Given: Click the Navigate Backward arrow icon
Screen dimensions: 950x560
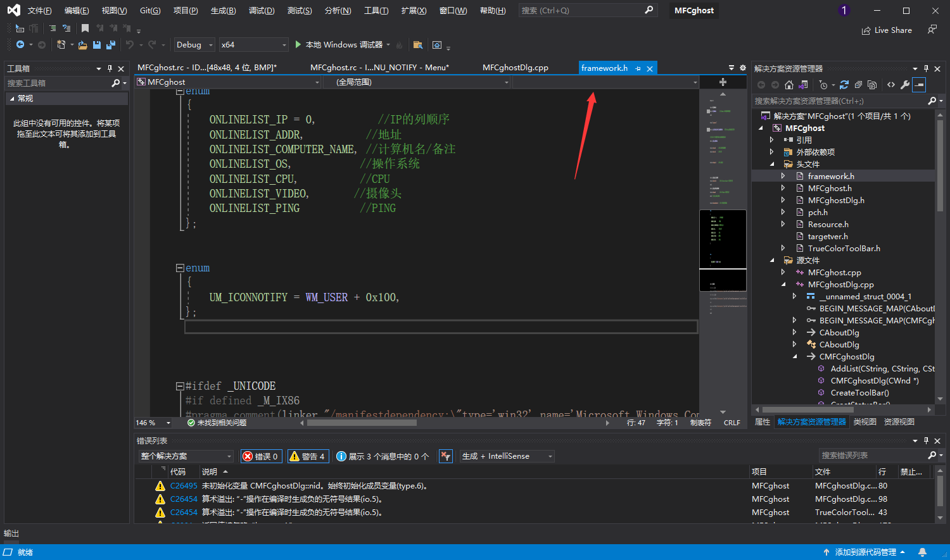Looking at the screenshot, I should [20, 45].
